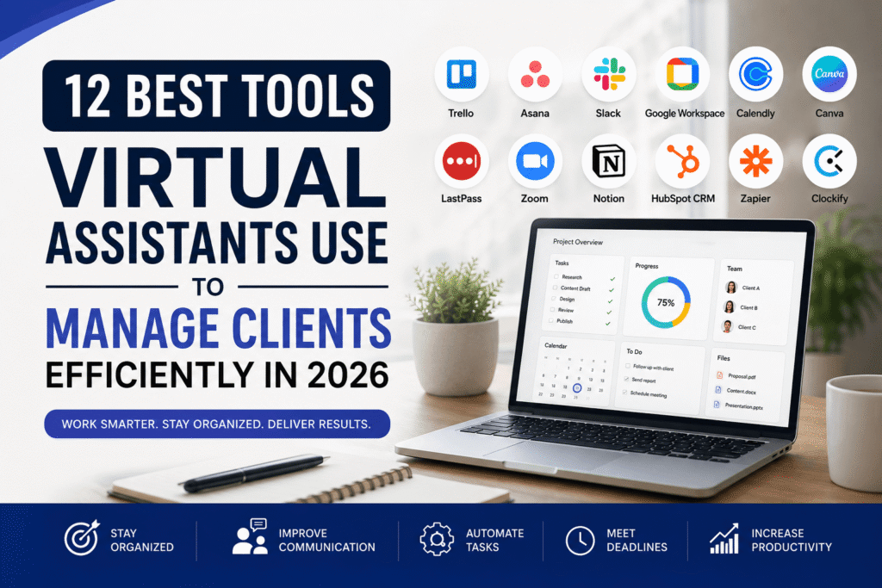The width and height of the screenshot is (882, 588).
Task: Click the Calendly app icon
Action: 756,74
